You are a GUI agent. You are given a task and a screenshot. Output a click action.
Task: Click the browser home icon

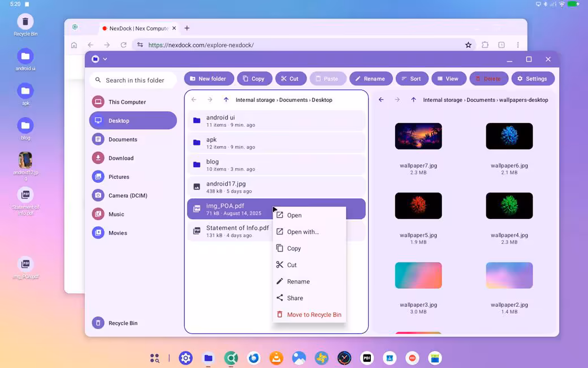click(74, 45)
